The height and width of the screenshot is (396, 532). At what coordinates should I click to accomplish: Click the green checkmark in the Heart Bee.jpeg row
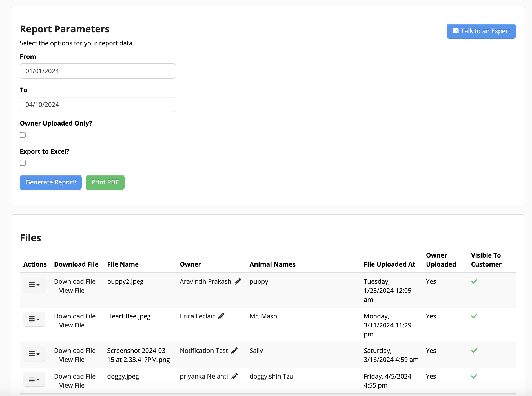pyautogui.click(x=474, y=316)
